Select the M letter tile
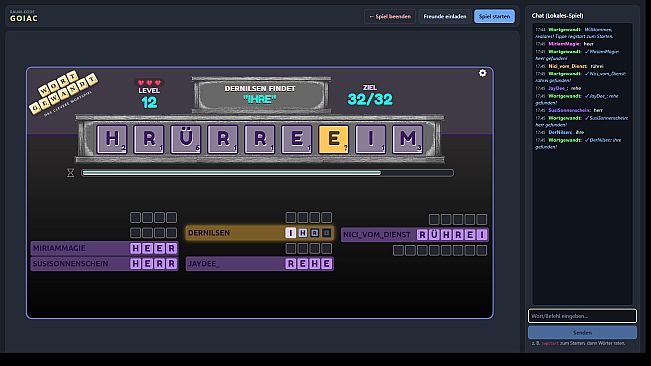 tap(407, 139)
